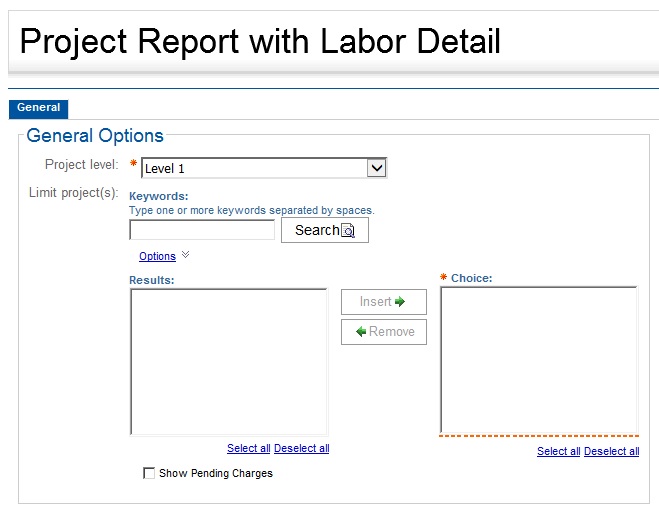Open the Options link under Keywords
The height and width of the screenshot is (514, 659).
157,257
